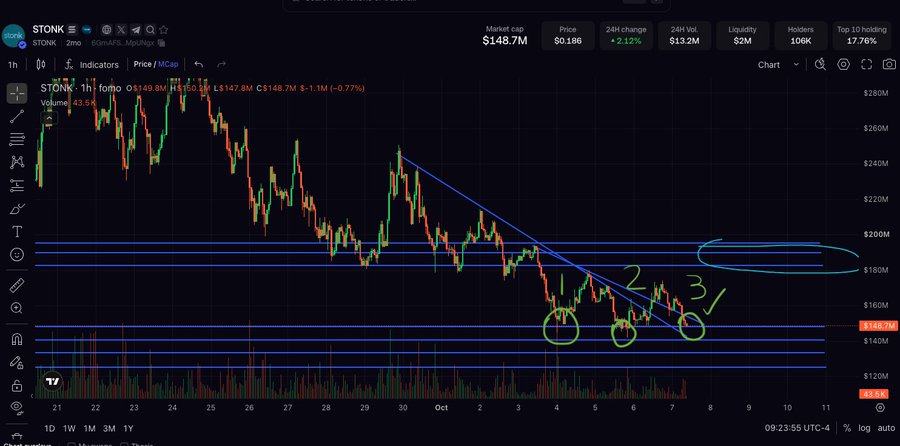Set range to 1Y
The image size is (900, 446).
(x=129, y=428)
